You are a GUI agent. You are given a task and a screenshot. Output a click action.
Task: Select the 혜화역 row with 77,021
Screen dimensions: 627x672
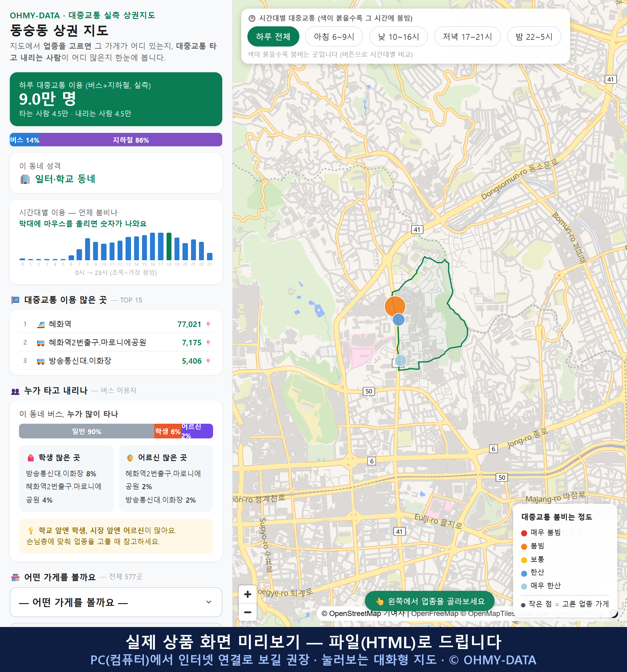[116, 324]
